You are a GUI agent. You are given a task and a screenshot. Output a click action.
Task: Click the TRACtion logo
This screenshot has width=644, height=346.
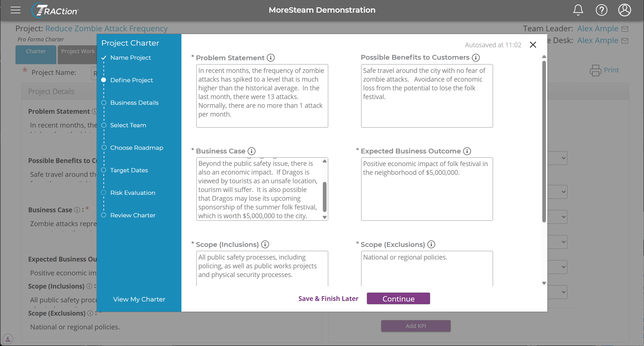point(55,10)
